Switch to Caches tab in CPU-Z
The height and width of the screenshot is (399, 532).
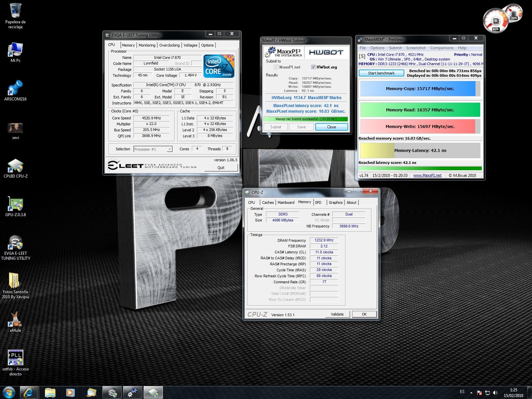click(268, 202)
